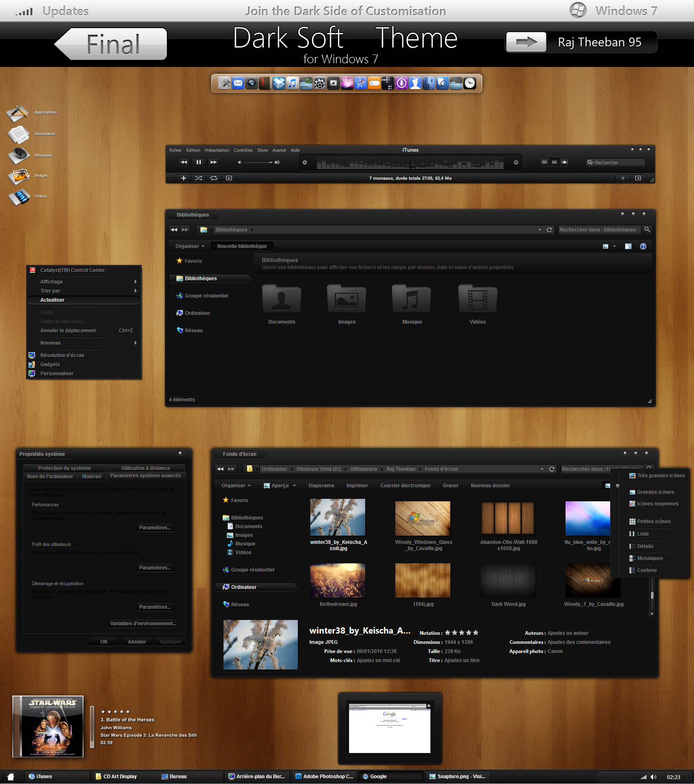Expand the Trier par submenu
Screen dimensions: 694x784
84,291
